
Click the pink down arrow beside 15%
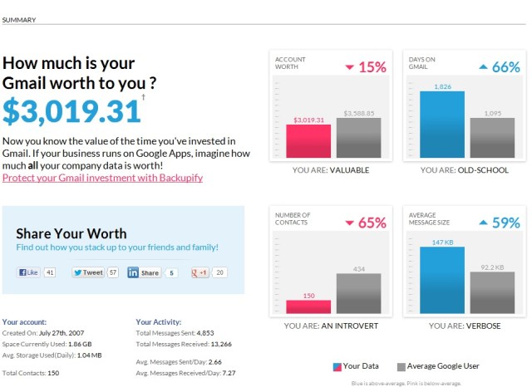pyautogui.click(x=348, y=67)
